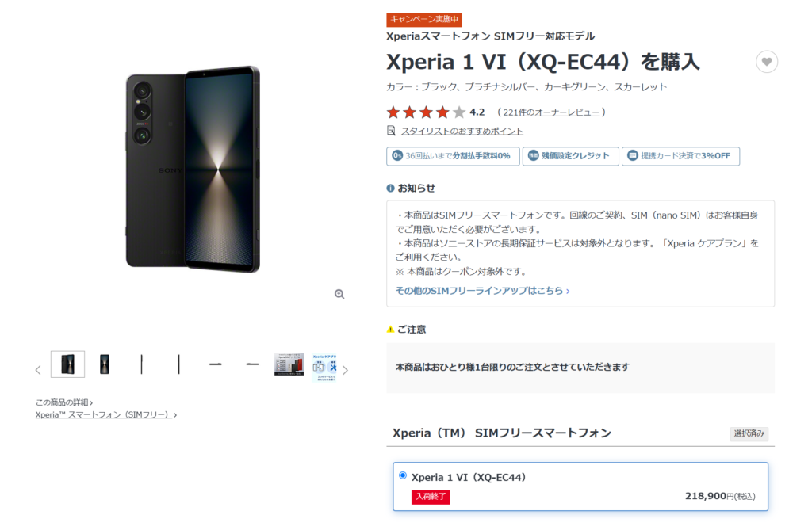Show previous thumbnails with left arrow

pyautogui.click(x=38, y=370)
